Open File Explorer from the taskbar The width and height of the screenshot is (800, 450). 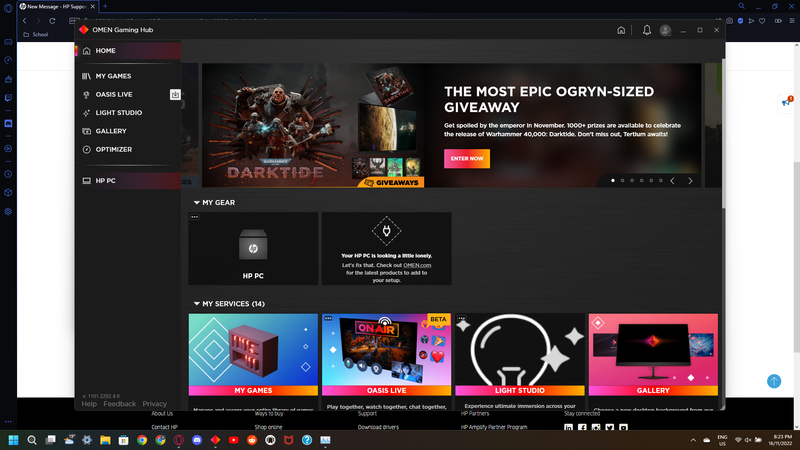coord(105,440)
